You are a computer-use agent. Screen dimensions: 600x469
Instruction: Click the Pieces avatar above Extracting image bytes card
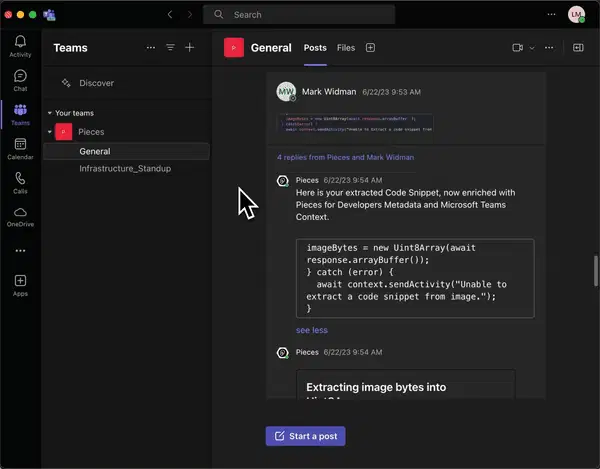click(283, 352)
